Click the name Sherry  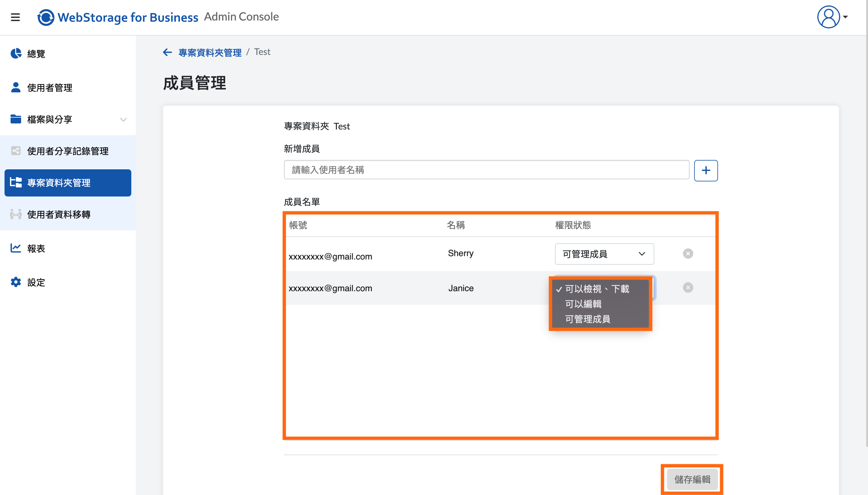[461, 253]
